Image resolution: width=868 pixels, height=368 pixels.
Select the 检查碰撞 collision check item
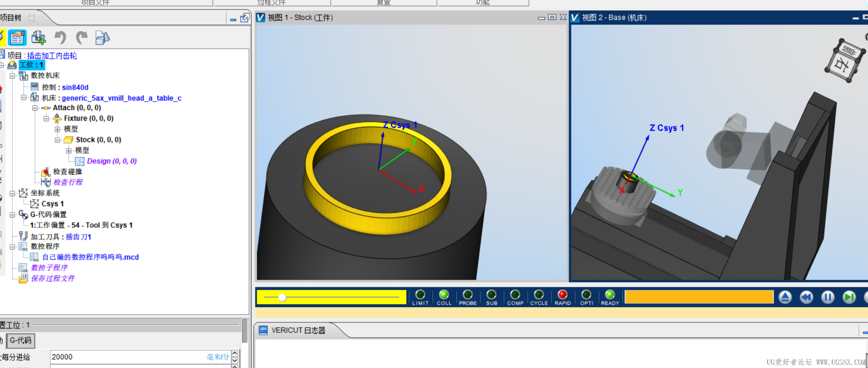coord(67,171)
